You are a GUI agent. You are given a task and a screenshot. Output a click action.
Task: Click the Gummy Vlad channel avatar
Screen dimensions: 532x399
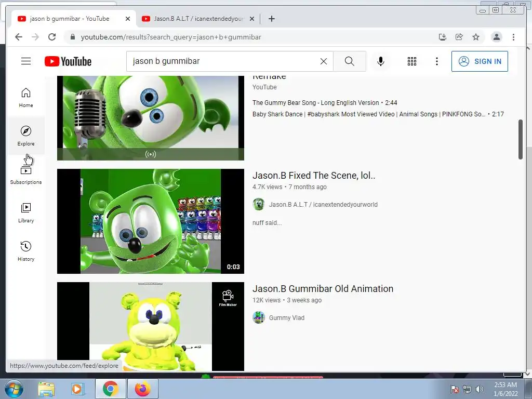coord(259,317)
